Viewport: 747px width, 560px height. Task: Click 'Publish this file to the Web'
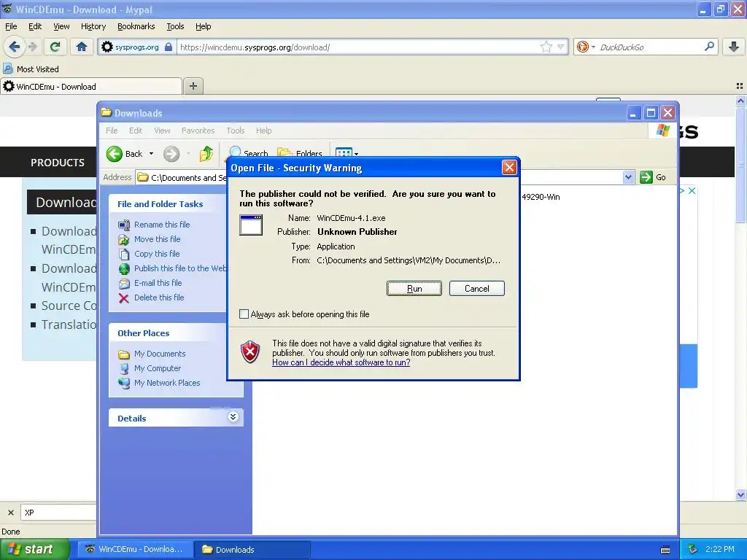coord(180,268)
